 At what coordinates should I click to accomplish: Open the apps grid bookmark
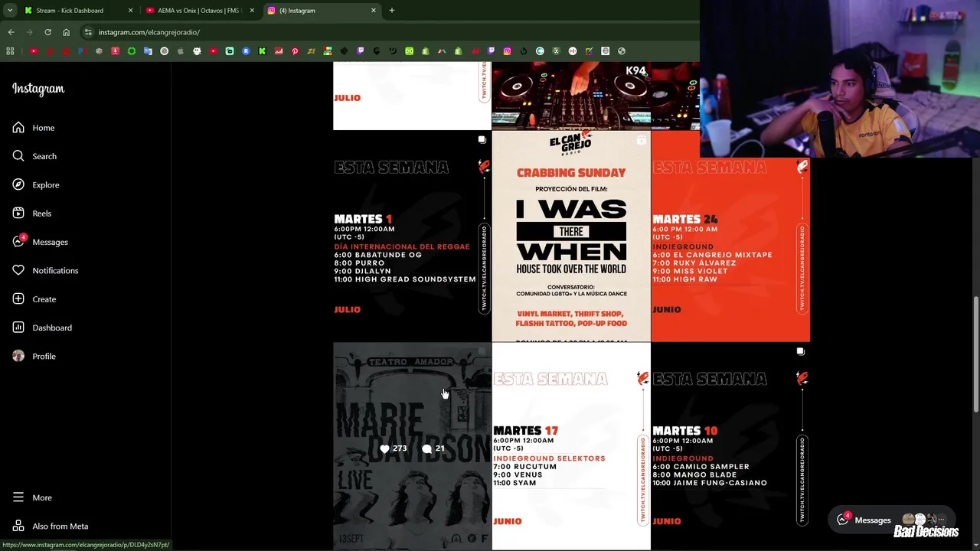[10, 51]
